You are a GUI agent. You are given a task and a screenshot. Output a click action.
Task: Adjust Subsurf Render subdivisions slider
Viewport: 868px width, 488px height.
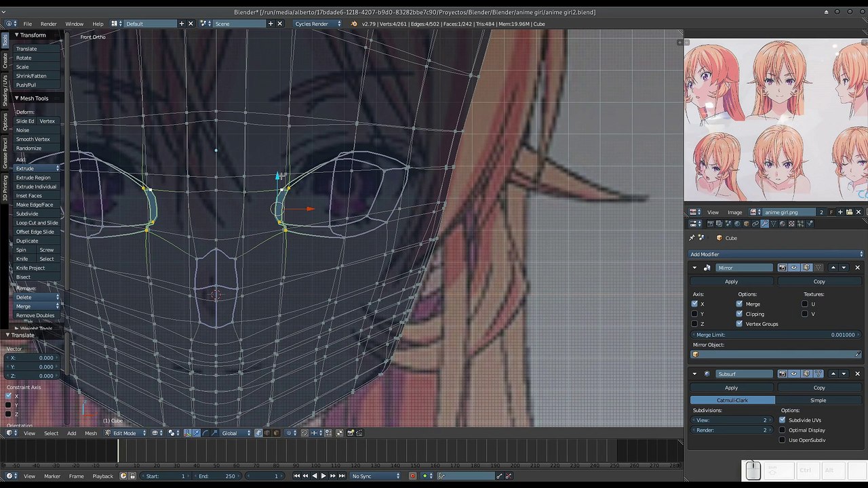[732, 430]
